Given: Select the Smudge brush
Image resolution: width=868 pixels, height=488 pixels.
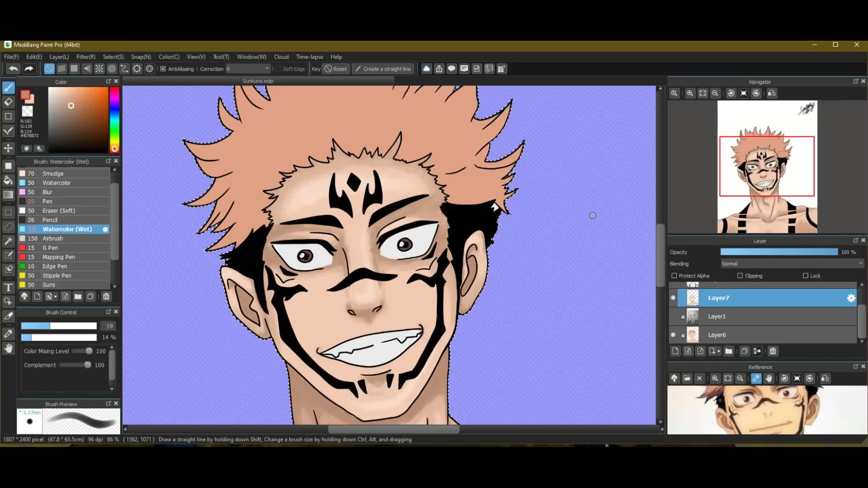Looking at the screenshot, I should tap(64, 174).
